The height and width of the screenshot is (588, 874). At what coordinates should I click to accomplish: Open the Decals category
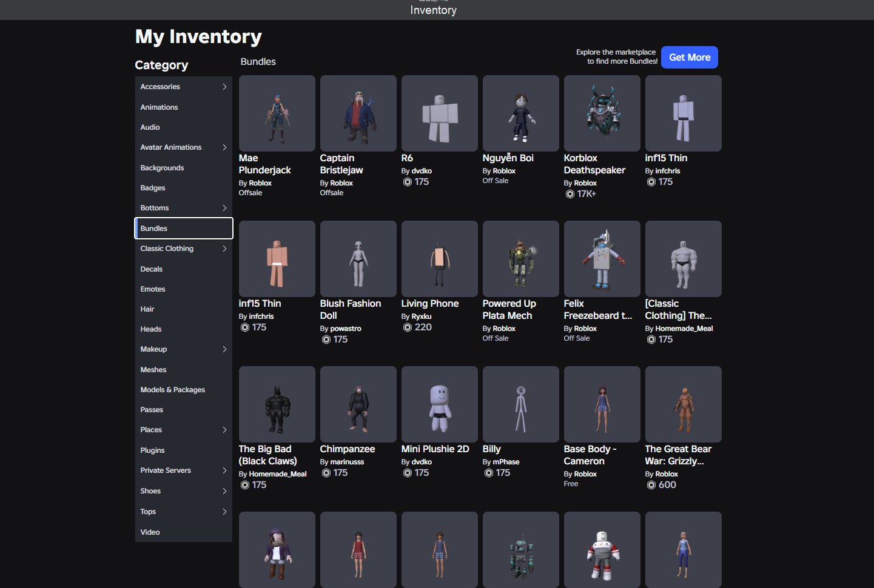[x=184, y=269]
